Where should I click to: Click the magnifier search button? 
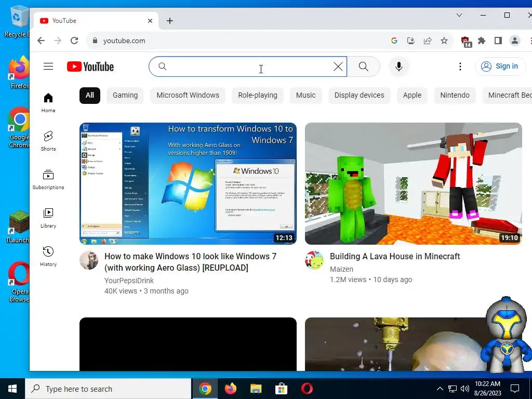pyautogui.click(x=363, y=66)
